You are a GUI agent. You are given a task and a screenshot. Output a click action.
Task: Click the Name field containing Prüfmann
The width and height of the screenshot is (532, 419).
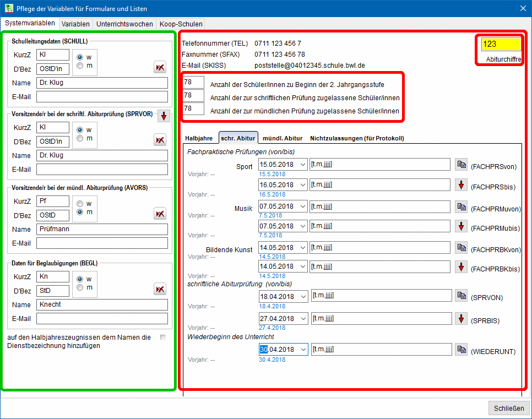click(x=102, y=229)
